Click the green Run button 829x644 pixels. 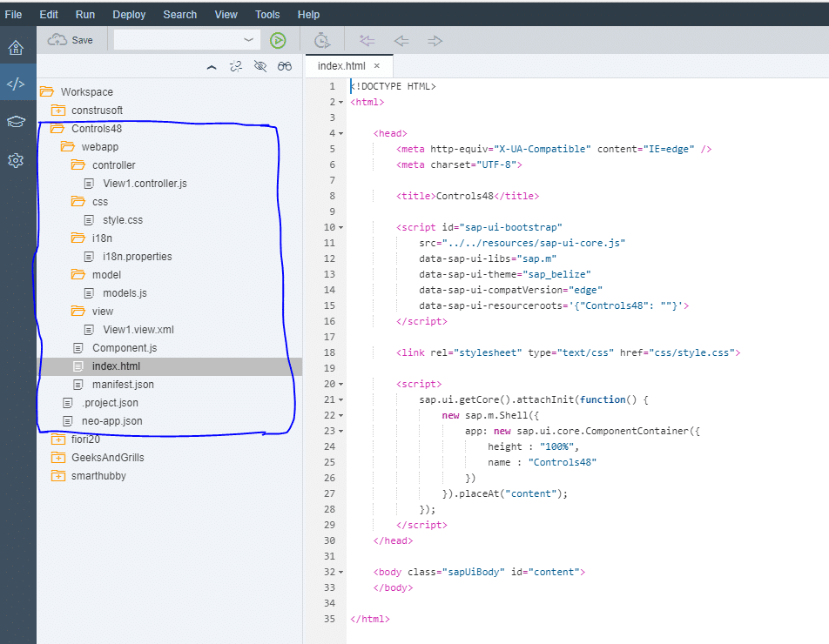[x=278, y=40]
